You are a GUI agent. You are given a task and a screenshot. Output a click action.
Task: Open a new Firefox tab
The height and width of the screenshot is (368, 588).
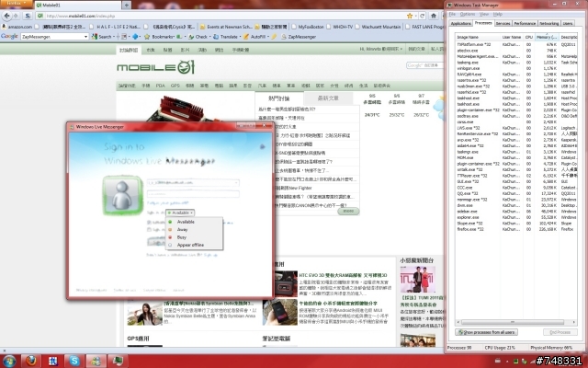point(127,5)
